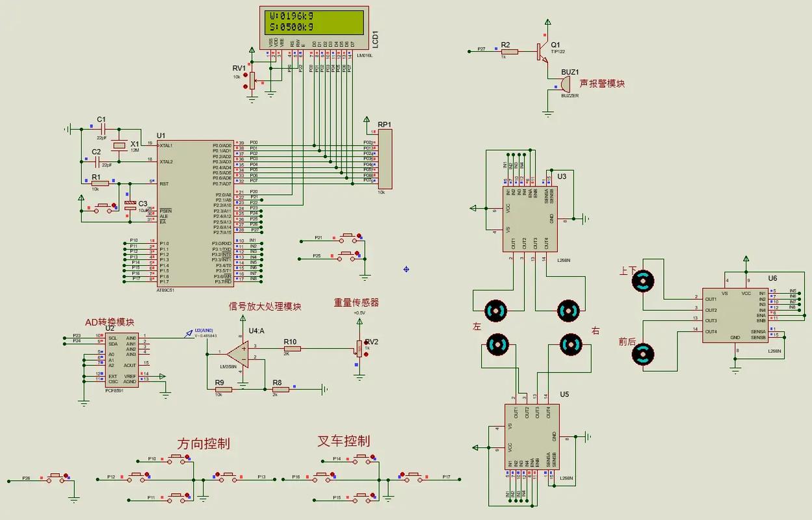Click the RV2 weight sensor potentiometer
This screenshot has width=812, height=520.
pos(358,349)
